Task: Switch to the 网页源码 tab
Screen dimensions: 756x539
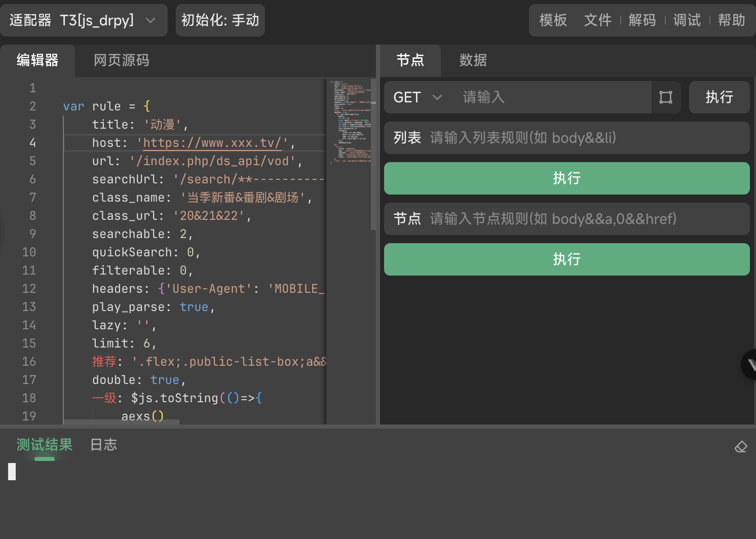Action: (x=121, y=60)
